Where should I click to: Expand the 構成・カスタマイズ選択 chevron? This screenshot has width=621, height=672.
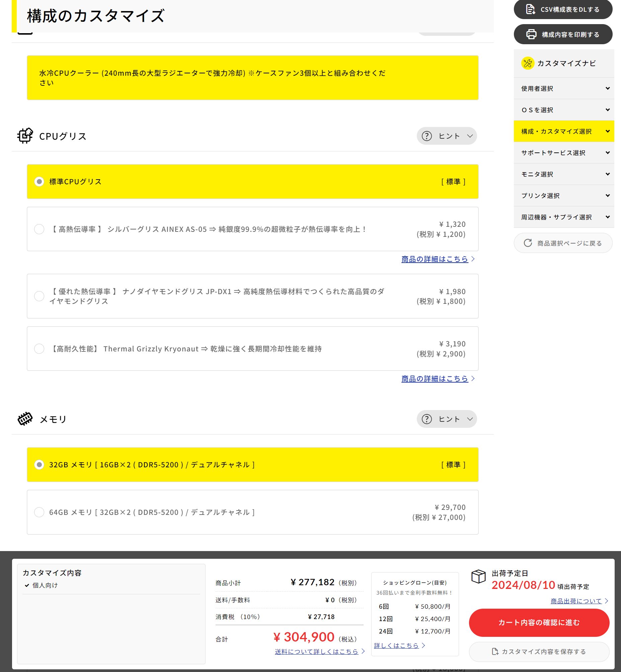point(608,131)
